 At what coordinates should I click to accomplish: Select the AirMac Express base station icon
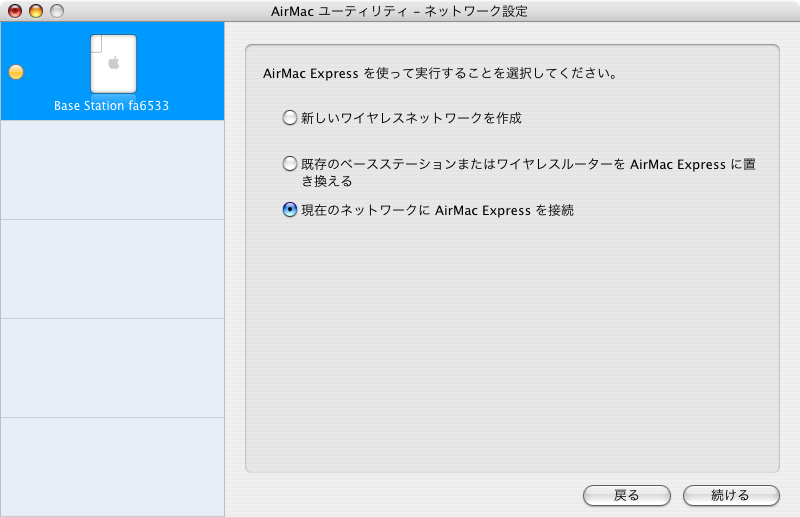pos(113,64)
